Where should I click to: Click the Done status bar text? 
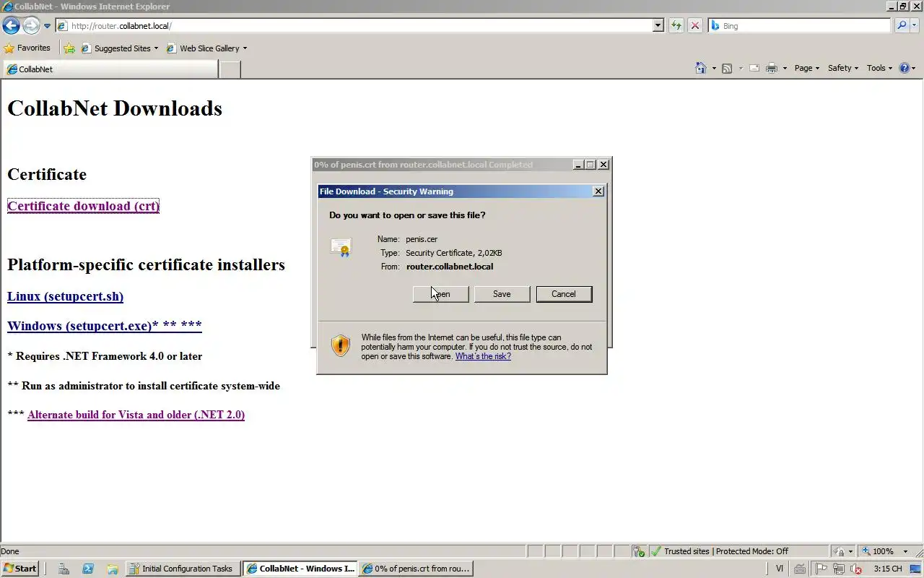[10, 551]
